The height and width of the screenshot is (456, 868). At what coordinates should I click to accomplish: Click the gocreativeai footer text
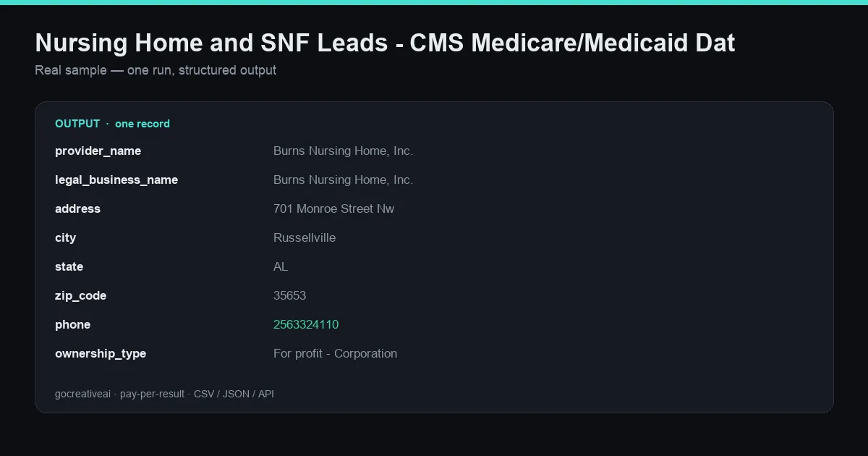pyautogui.click(x=164, y=394)
